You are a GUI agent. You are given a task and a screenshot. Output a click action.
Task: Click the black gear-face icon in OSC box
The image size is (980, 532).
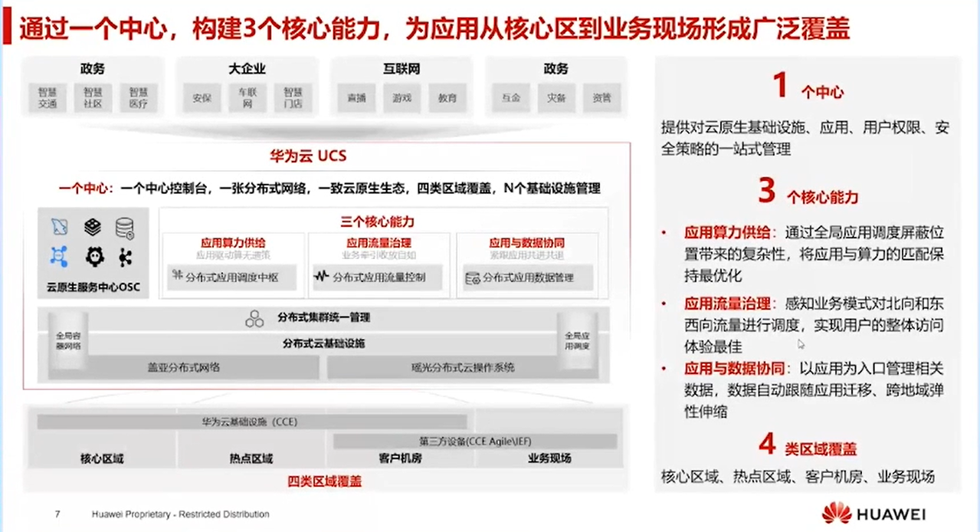[94, 256]
